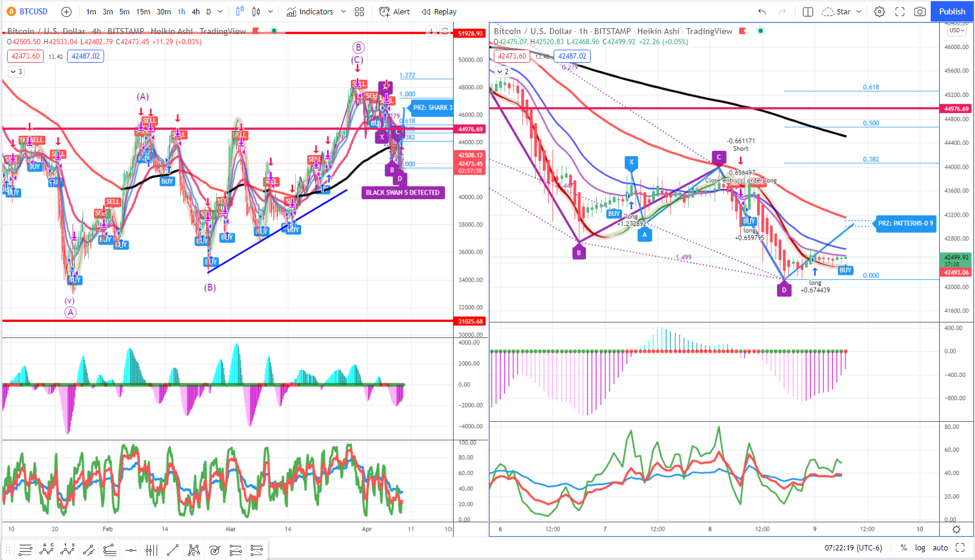Click green market status dot on left chart
Viewport: 975px width, 560px height.
point(274,31)
